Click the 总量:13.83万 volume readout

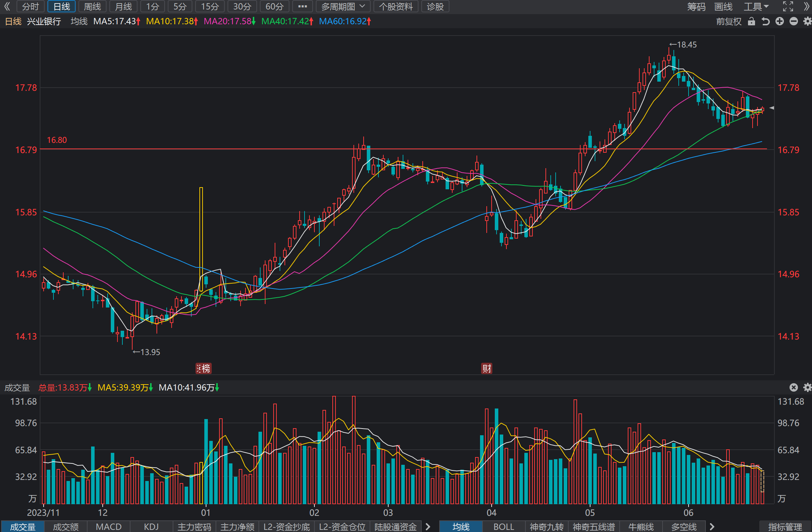click(65, 388)
